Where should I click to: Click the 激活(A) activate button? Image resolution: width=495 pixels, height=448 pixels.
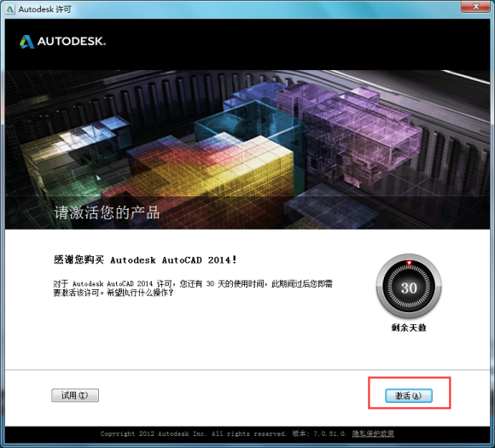coord(409,395)
